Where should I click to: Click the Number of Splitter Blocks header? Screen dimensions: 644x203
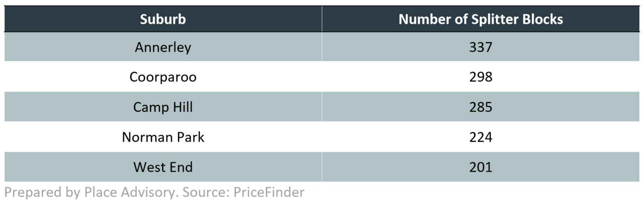coord(481,19)
